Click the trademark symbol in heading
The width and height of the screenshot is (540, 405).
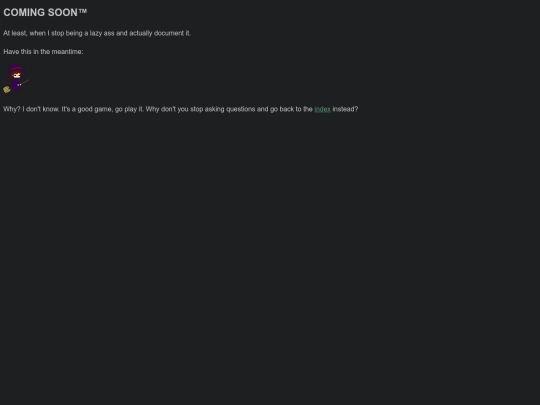coord(83,11)
